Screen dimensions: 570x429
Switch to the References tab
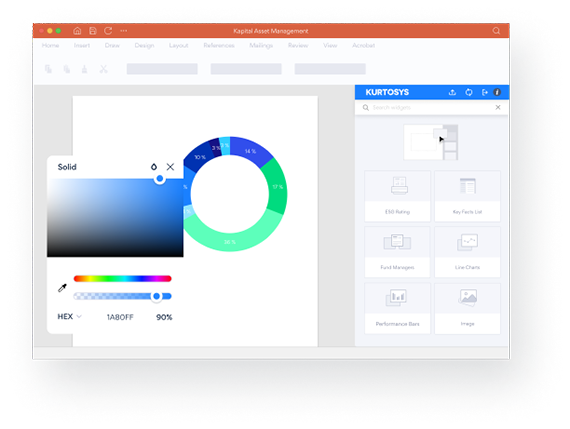coord(219,45)
